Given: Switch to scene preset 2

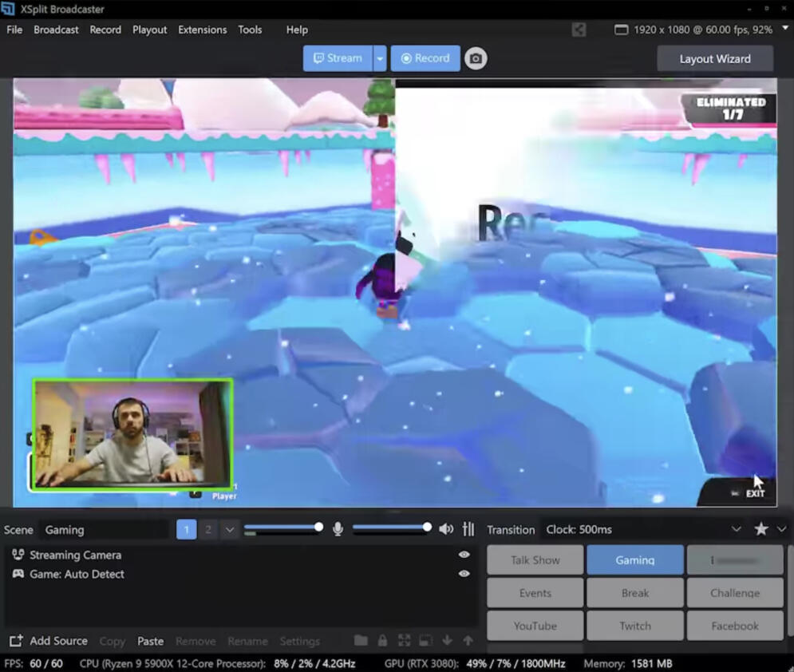Looking at the screenshot, I should [x=208, y=529].
